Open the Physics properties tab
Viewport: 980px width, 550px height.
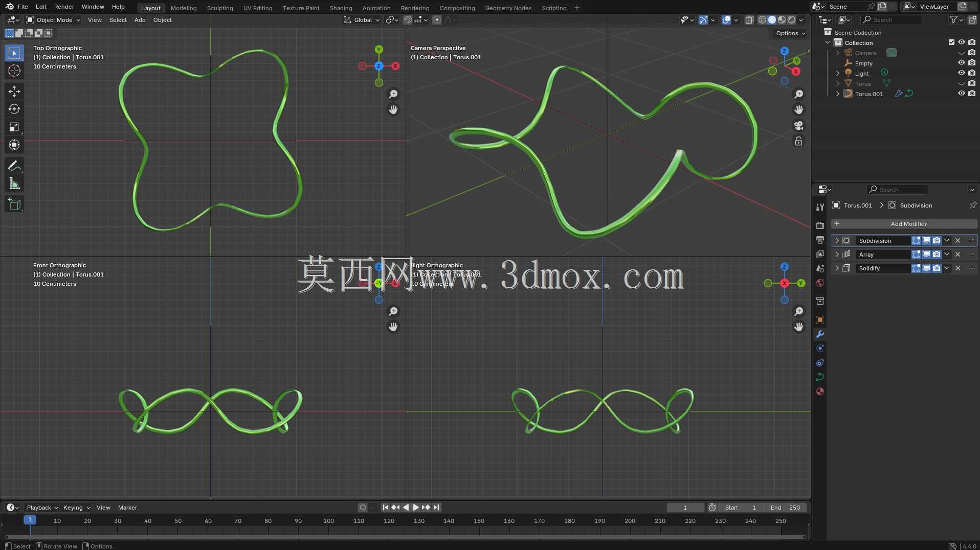pyautogui.click(x=820, y=348)
